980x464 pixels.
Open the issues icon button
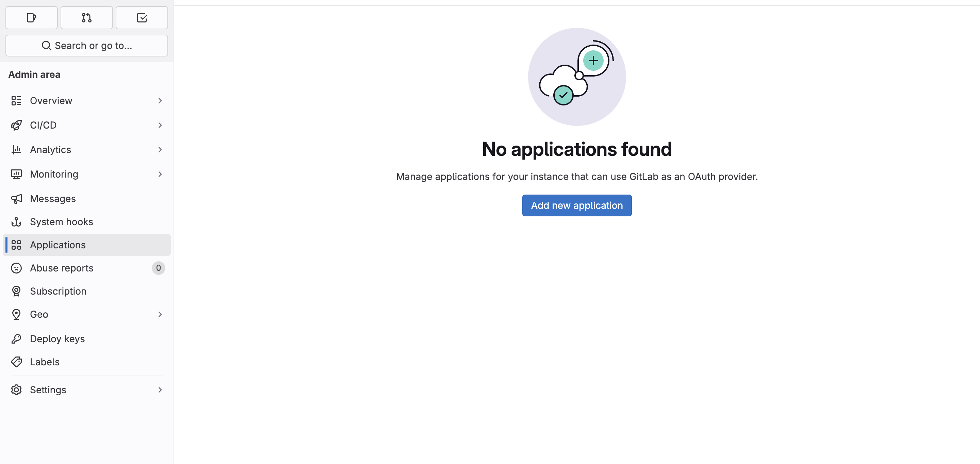(32, 17)
